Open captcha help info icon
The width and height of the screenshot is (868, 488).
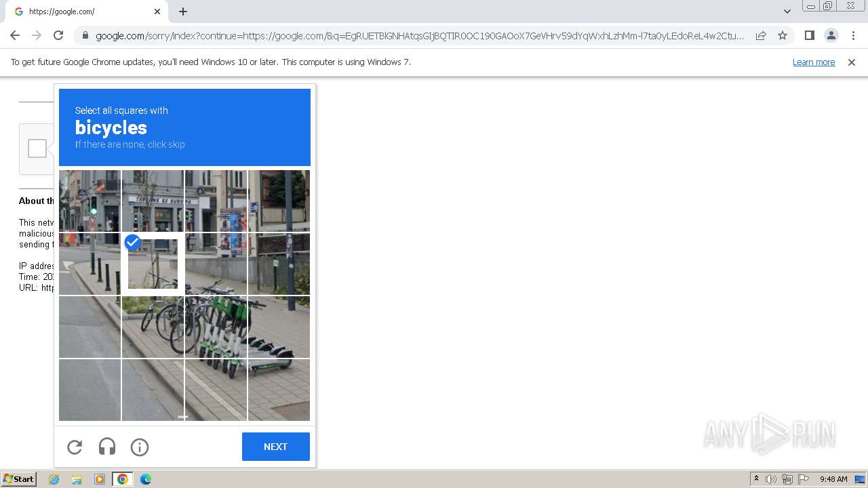point(140,447)
